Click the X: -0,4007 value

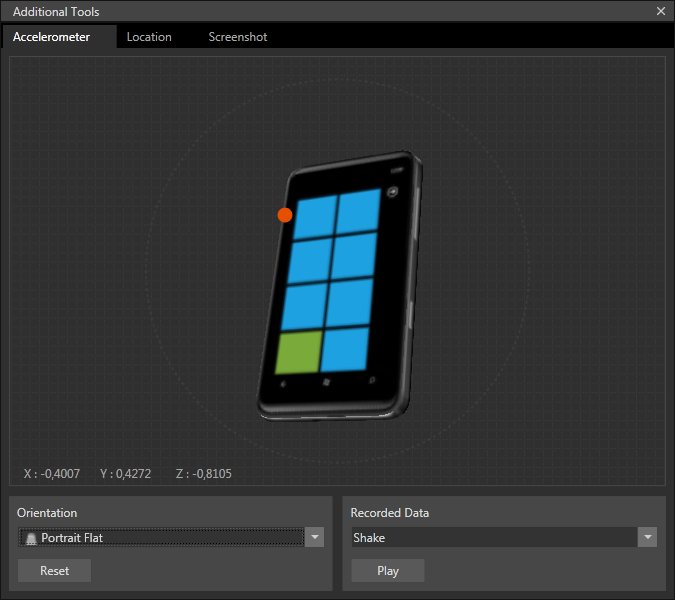click(52, 474)
